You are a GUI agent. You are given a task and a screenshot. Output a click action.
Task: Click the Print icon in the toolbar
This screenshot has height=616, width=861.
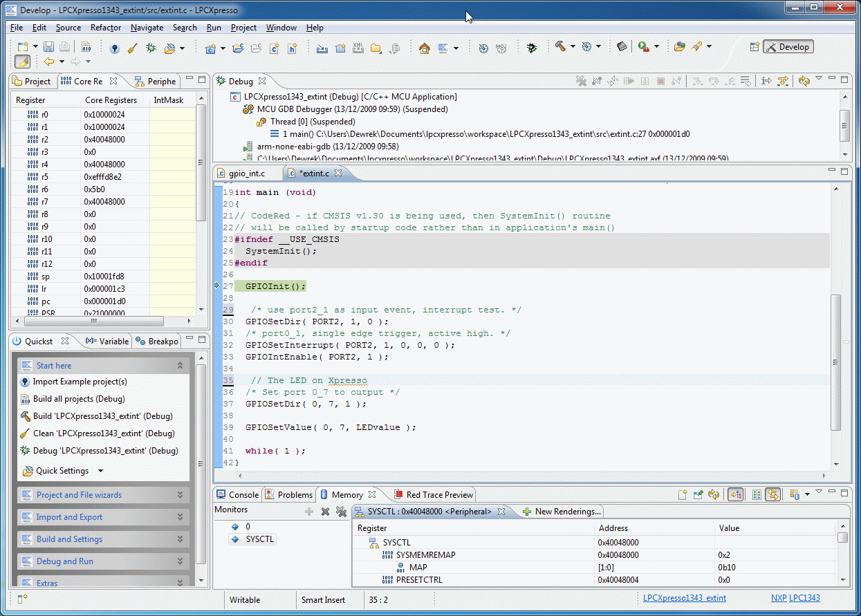point(64,47)
